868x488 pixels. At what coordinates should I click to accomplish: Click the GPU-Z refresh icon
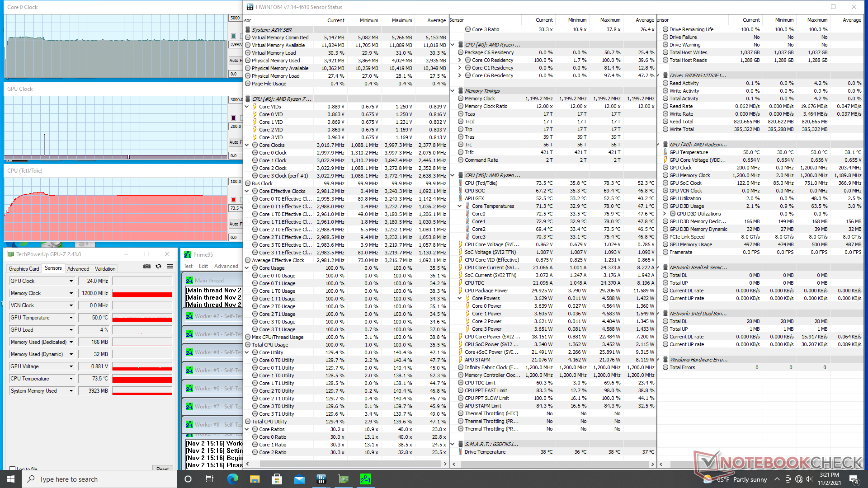158,267
